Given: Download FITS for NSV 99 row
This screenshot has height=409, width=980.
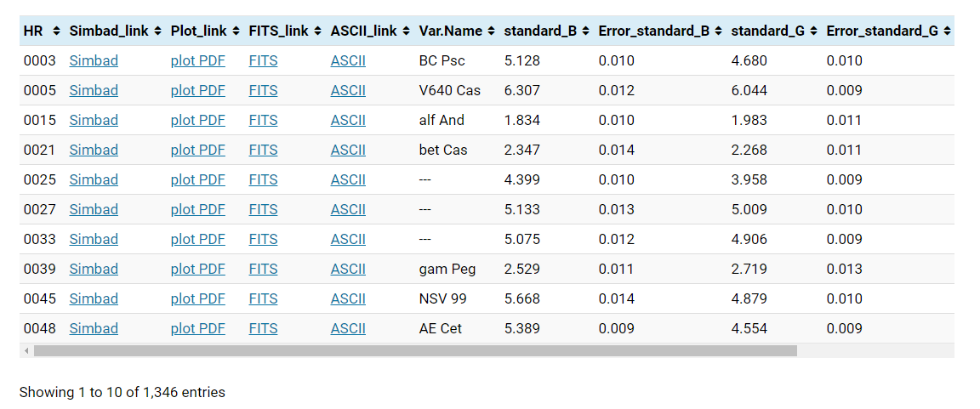Looking at the screenshot, I should tap(263, 299).
